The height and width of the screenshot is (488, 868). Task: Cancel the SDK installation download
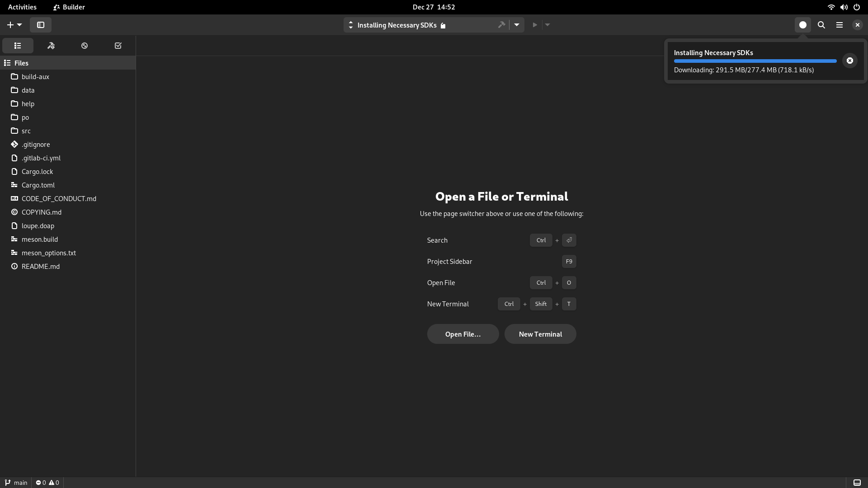(850, 61)
